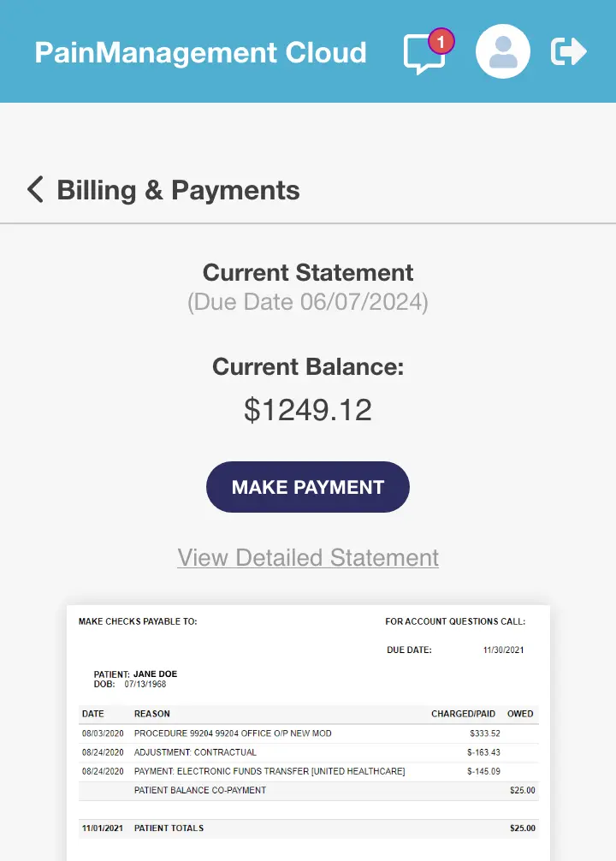The height and width of the screenshot is (861, 616).
Task: Tap the exit door icon top right
Action: pos(568,51)
